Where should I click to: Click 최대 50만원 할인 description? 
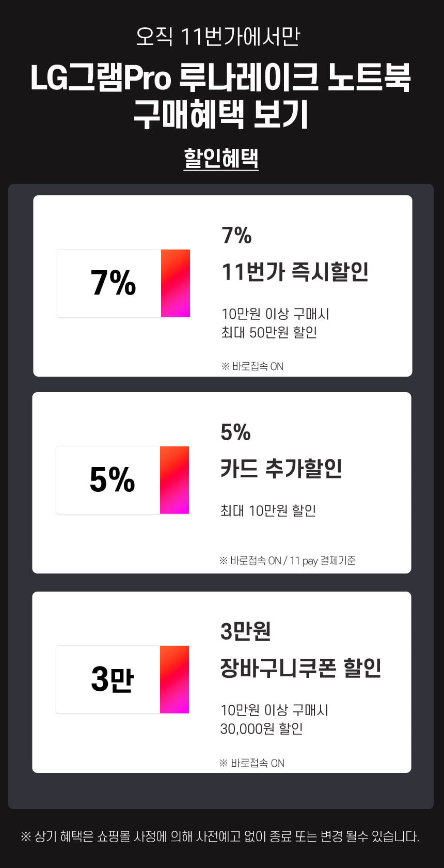click(x=269, y=332)
